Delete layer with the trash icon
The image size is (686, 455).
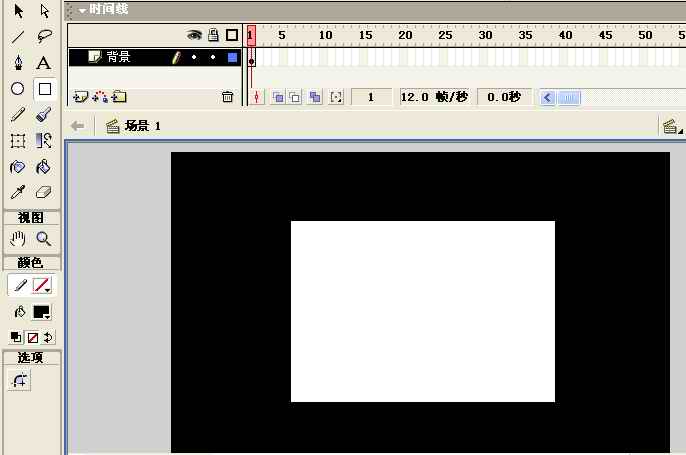227,97
